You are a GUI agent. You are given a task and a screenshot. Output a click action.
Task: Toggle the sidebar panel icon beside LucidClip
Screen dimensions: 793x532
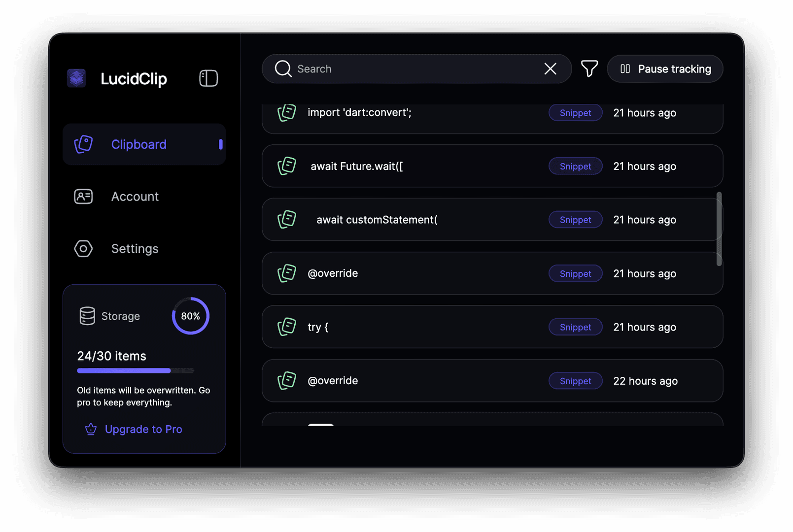coord(208,78)
